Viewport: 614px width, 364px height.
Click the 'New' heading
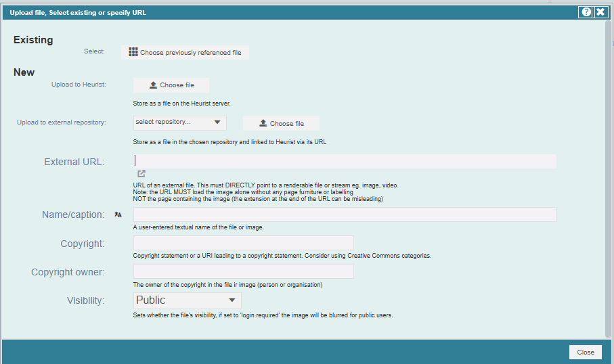(24, 72)
